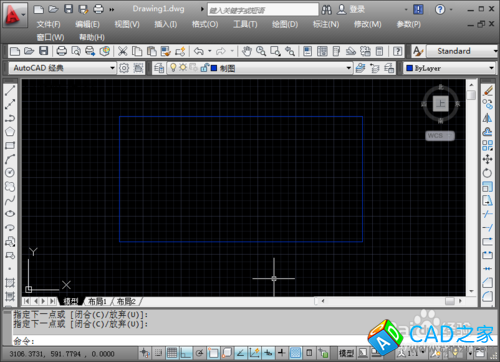Toggle ortho mode in status bar
Image resolution: width=500 pixels, height=362 pixels.
click(x=186, y=353)
